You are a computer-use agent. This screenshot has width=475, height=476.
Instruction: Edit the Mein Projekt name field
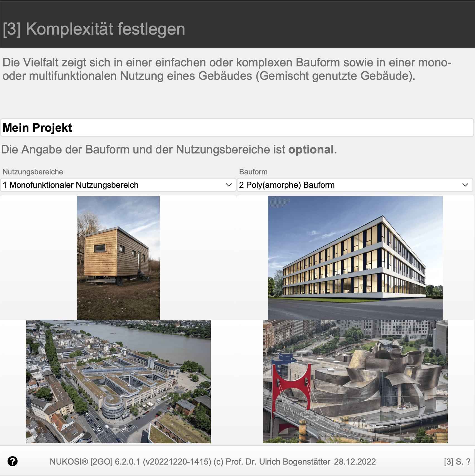237,128
